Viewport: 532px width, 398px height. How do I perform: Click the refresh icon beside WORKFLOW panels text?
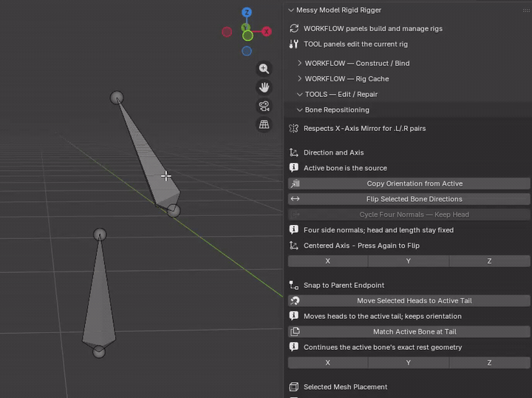294,29
